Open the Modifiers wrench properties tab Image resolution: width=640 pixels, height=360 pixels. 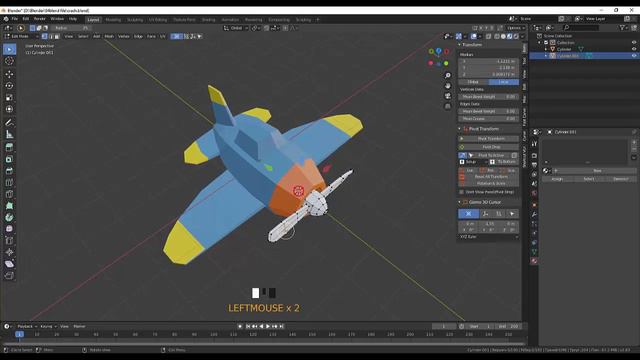pyautogui.click(x=534, y=214)
